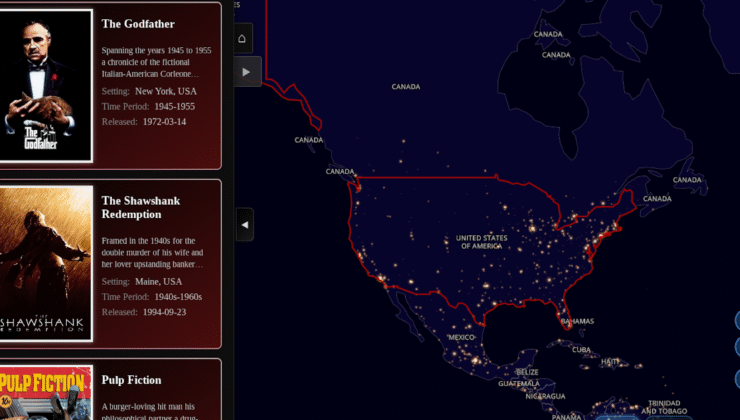Screen dimensions: 740x420
Task: Click the United States of America map label
Action: pos(481,241)
